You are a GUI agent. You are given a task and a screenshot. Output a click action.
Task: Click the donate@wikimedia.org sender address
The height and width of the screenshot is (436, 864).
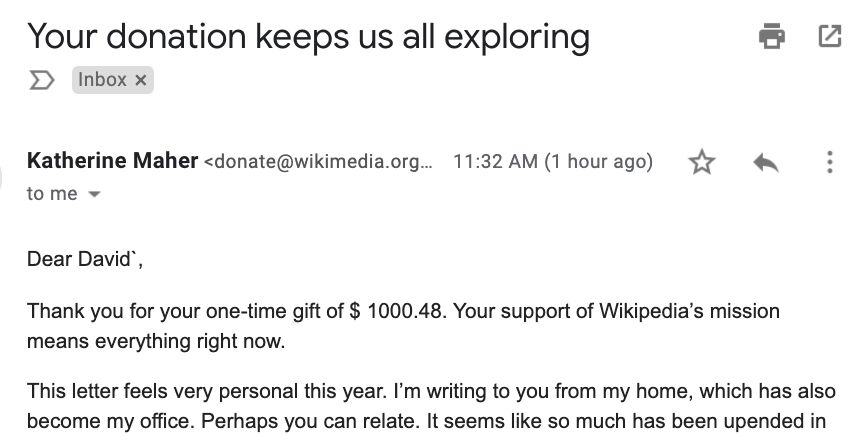(x=320, y=162)
